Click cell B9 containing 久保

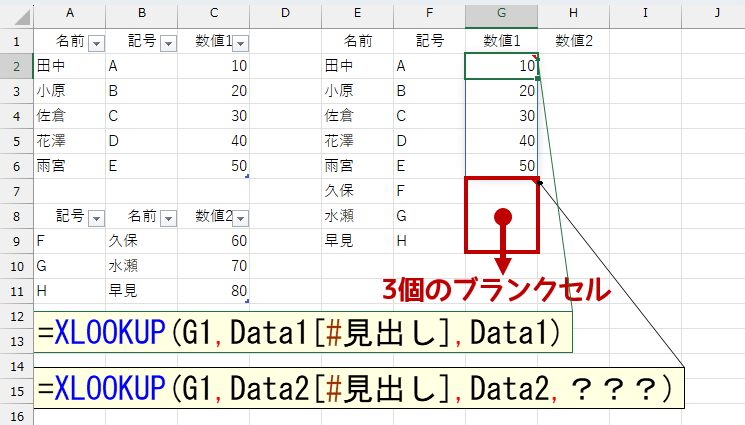tap(142, 241)
